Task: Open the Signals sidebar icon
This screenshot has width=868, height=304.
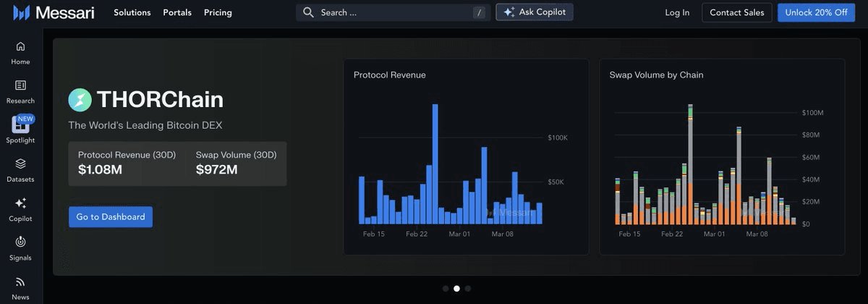Action: [20, 242]
